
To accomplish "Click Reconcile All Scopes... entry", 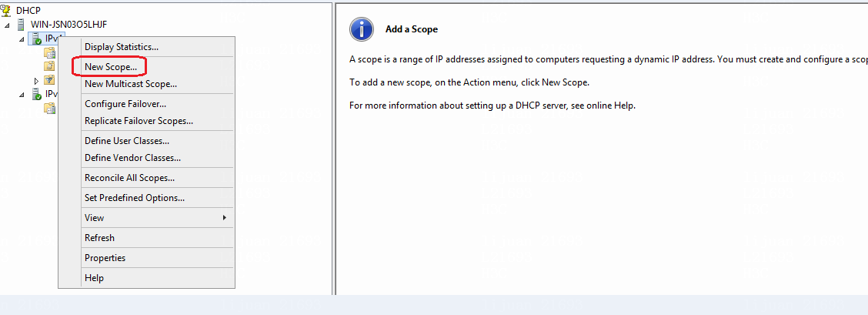I will point(129,178).
